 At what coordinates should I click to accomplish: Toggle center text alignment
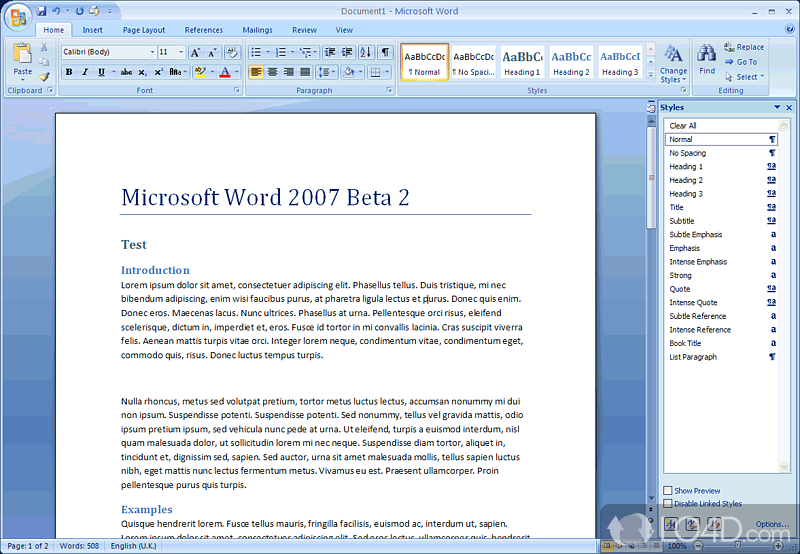click(x=272, y=72)
